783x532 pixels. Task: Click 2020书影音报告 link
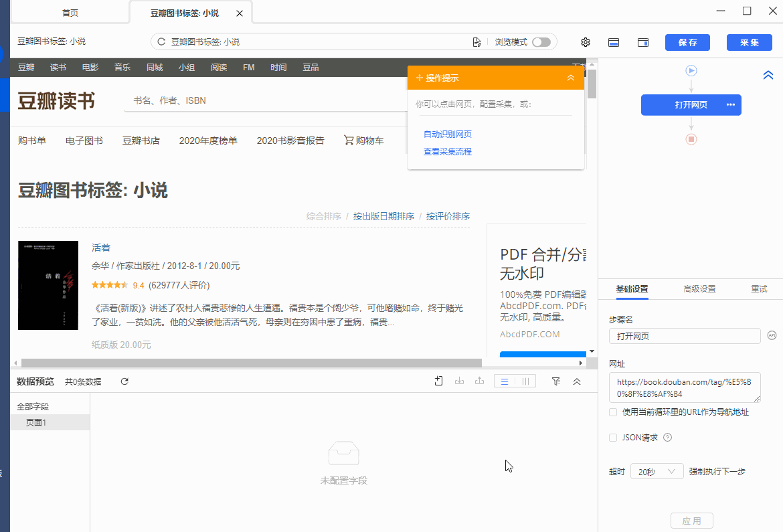(290, 141)
